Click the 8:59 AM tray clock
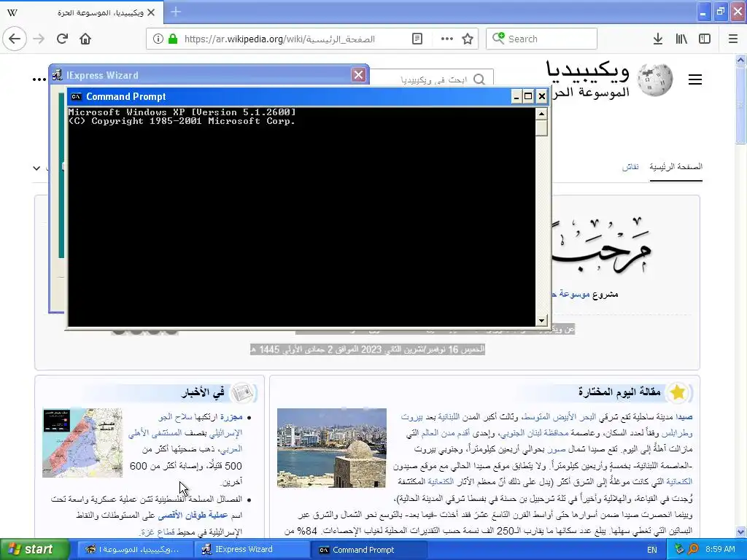Viewport: 747px width, 560px height. click(720, 550)
